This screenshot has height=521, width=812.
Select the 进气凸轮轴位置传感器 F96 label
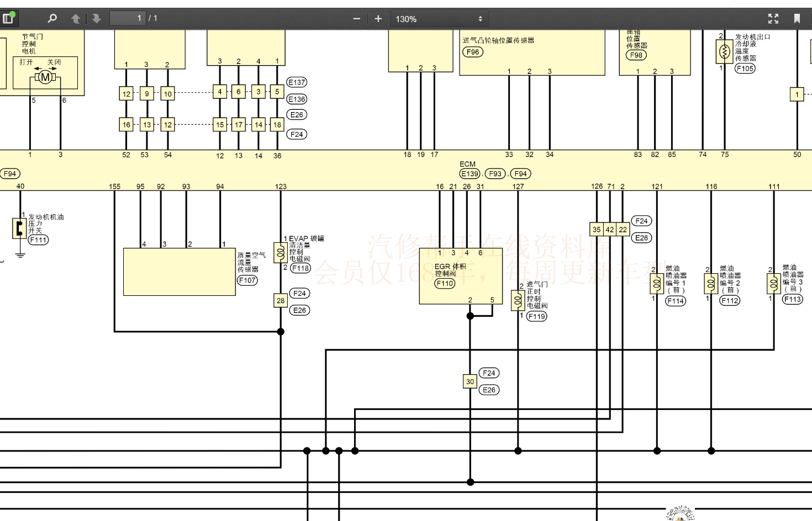[473, 52]
